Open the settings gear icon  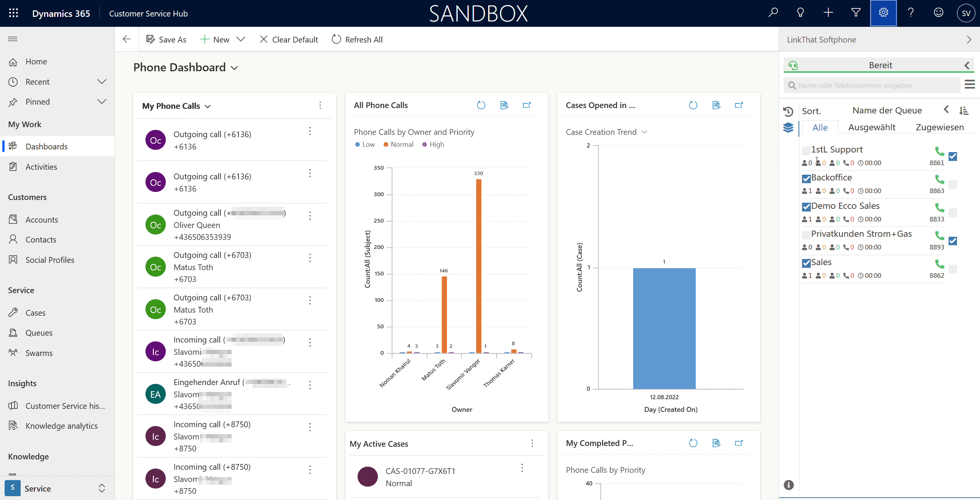pos(884,13)
